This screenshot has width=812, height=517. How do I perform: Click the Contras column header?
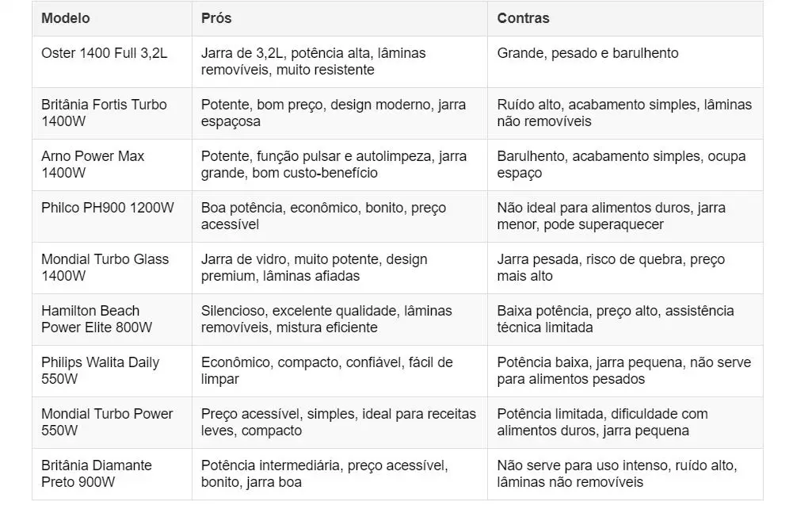tap(523, 18)
